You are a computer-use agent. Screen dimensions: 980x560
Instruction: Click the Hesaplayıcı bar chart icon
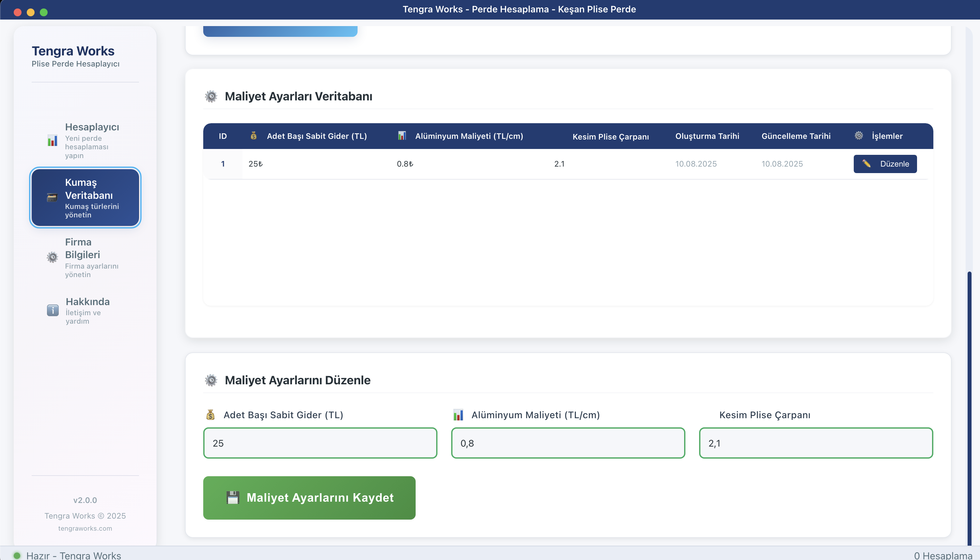52,140
